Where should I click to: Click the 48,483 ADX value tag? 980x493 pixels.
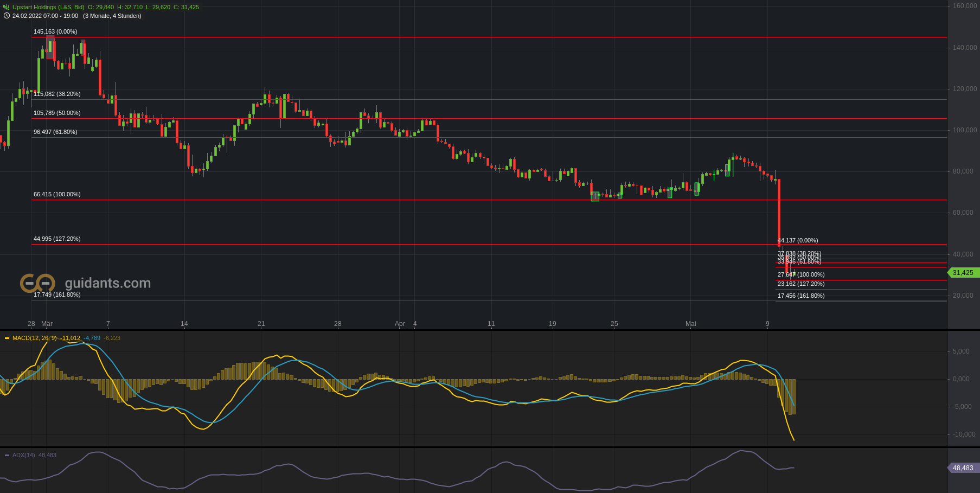tap(963, 468)
